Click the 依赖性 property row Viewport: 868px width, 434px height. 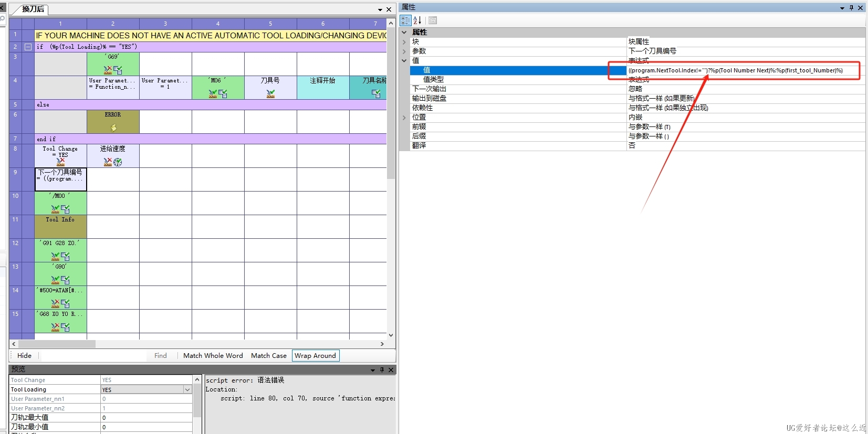632,108
